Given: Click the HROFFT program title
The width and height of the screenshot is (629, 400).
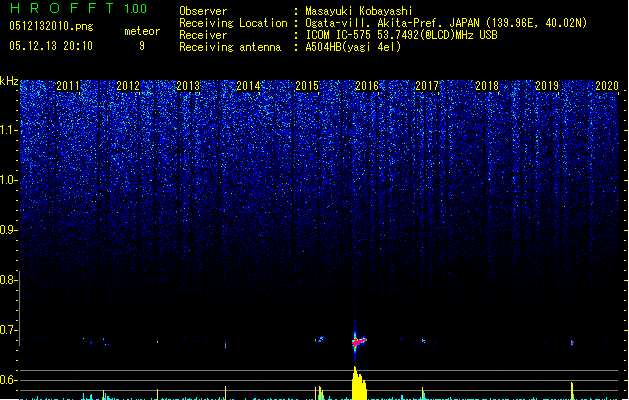Looking at the screenshot, I should click(62, 8).
